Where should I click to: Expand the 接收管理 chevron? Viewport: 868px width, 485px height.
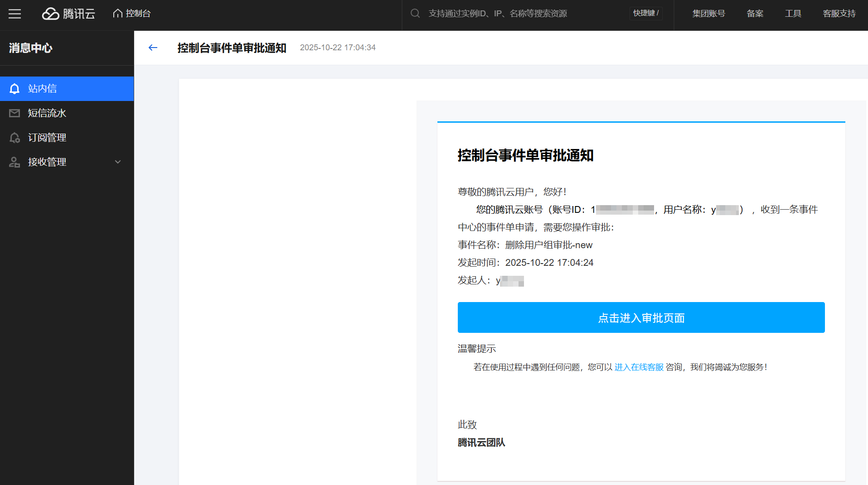[x=118, y=162]
